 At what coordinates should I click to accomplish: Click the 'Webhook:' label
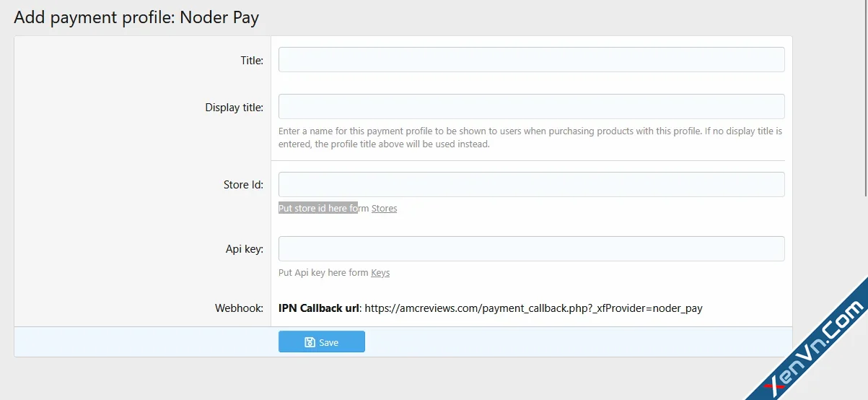click(239, 308)
